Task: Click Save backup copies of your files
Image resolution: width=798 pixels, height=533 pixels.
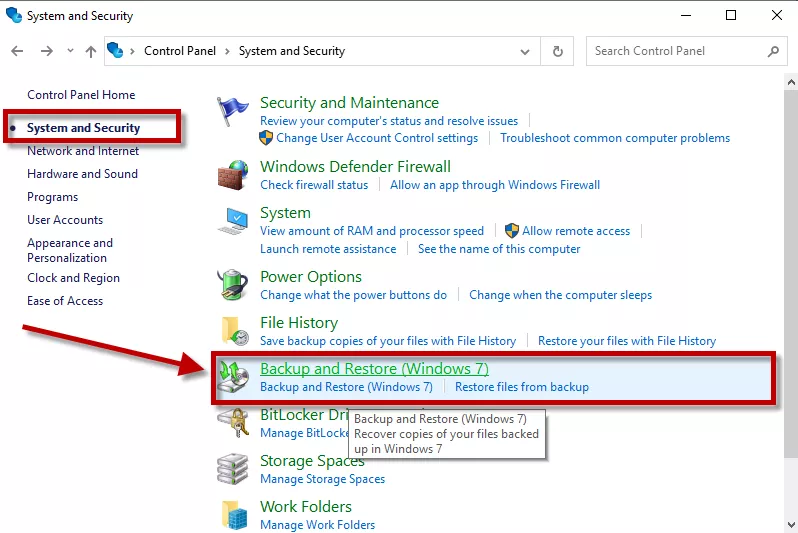Action: coord(388,341)
